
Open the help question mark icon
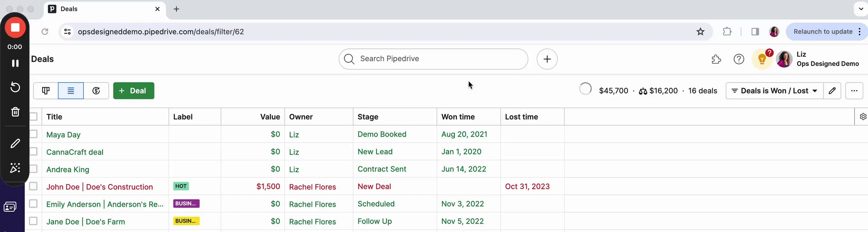coord(739,59)
